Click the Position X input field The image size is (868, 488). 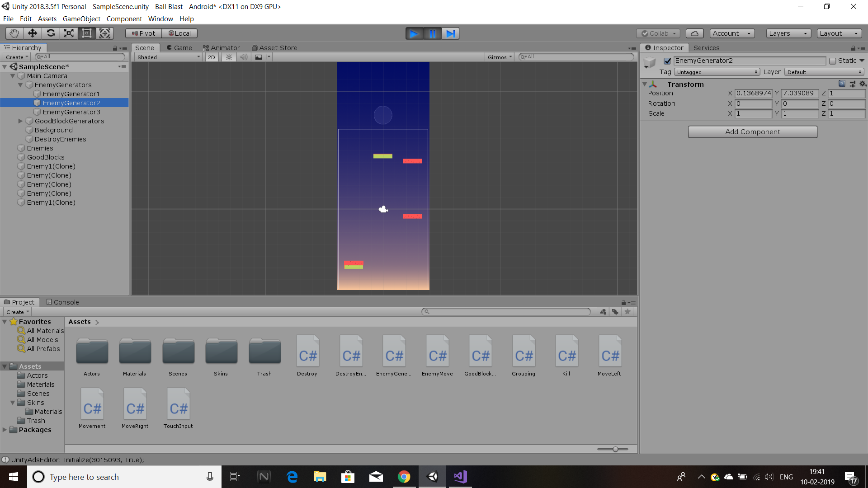[x=753, y=94]
